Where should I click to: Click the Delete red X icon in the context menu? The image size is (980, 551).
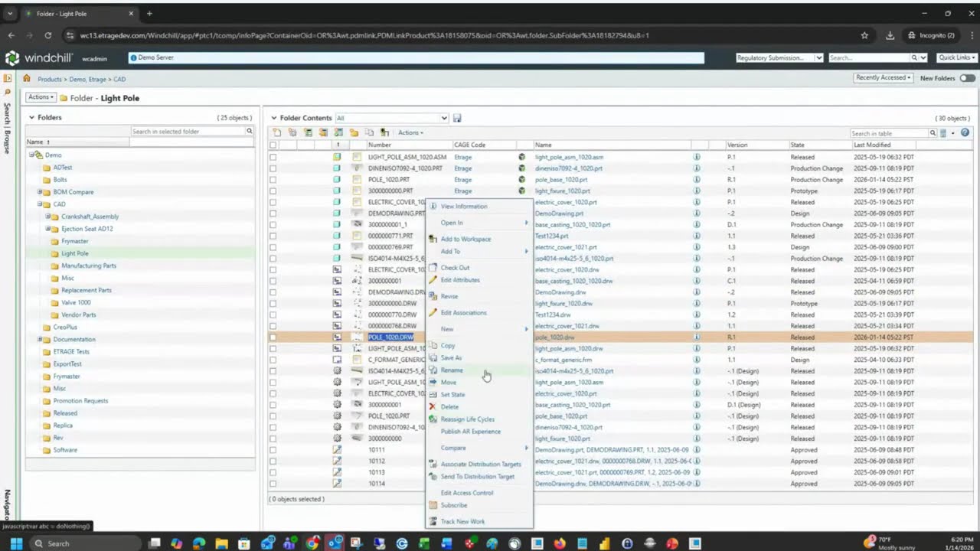(x=433, y=407)
